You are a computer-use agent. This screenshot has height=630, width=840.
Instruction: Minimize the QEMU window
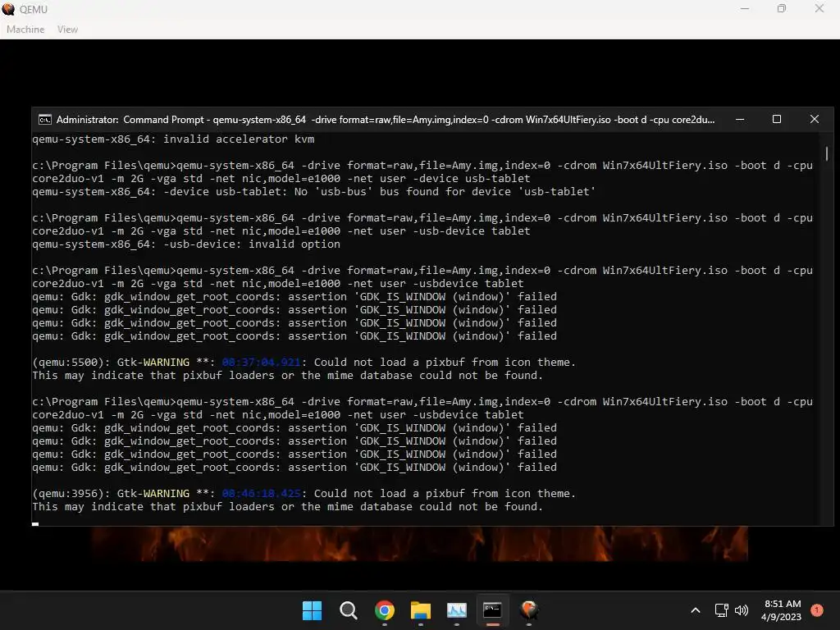(744, 8)
